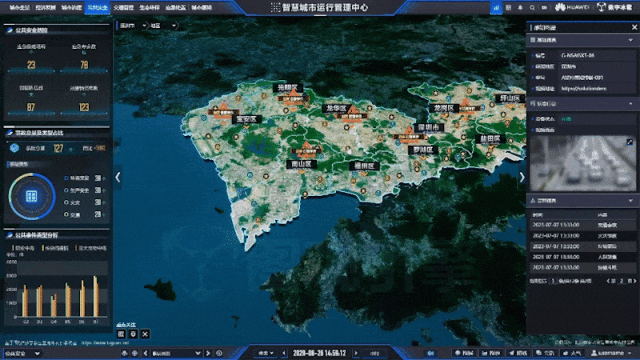Toggle third legend series of the bar chart
Viewport: 640px width, 360px height.
[91, 248]
